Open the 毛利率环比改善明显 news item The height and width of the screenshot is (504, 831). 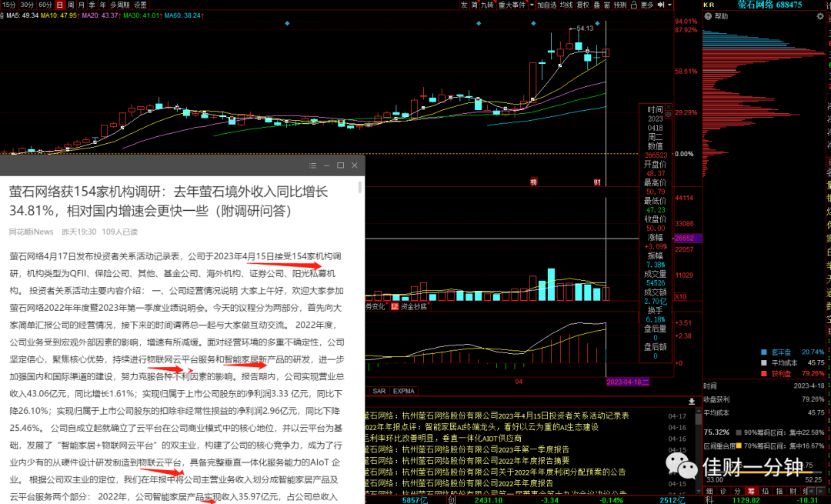[443, 439]
